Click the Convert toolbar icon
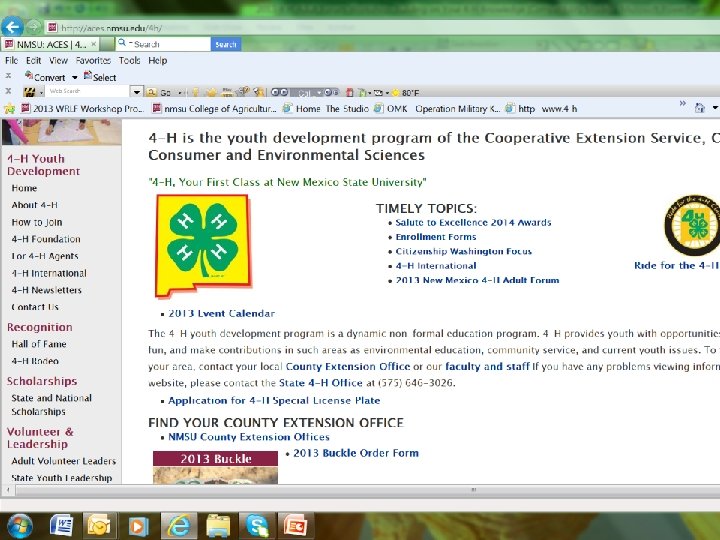Viewport: 720px width, 540px height. pos(29,76)
